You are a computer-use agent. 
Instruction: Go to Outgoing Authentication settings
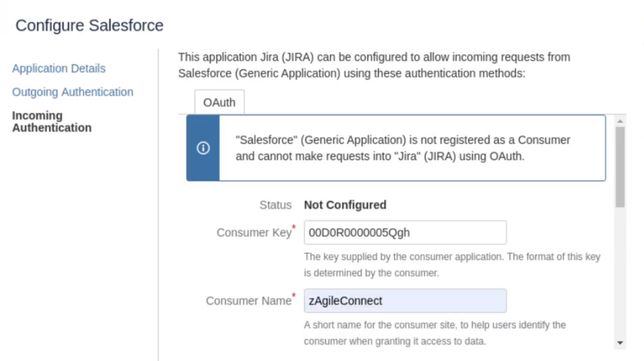pyautogui.click(x=73, y=92)
